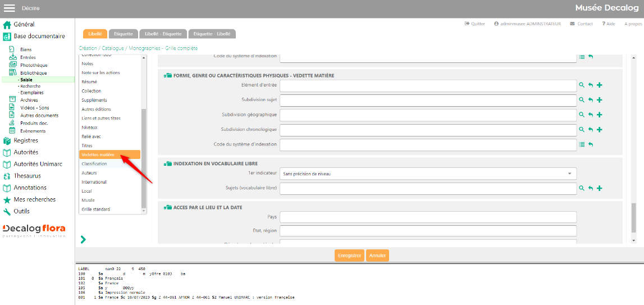
Task: Click into the Pays input field
Action: (x=428, y=217)
